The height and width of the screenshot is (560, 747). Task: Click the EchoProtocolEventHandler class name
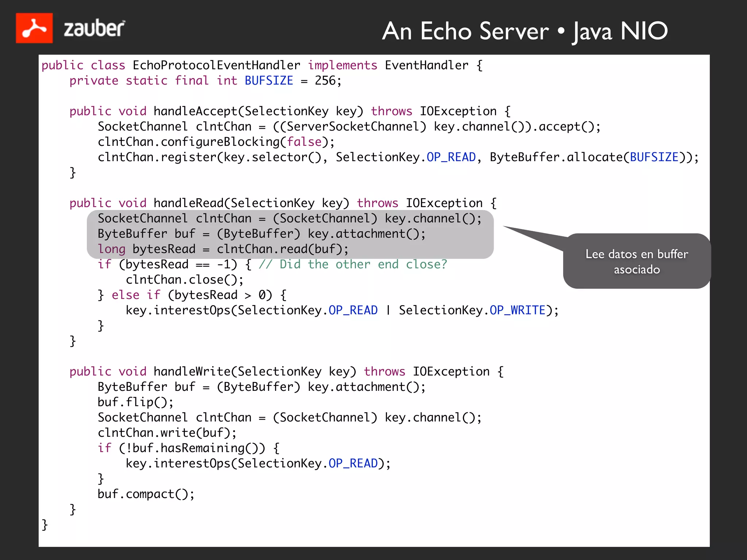pos(216,65)
